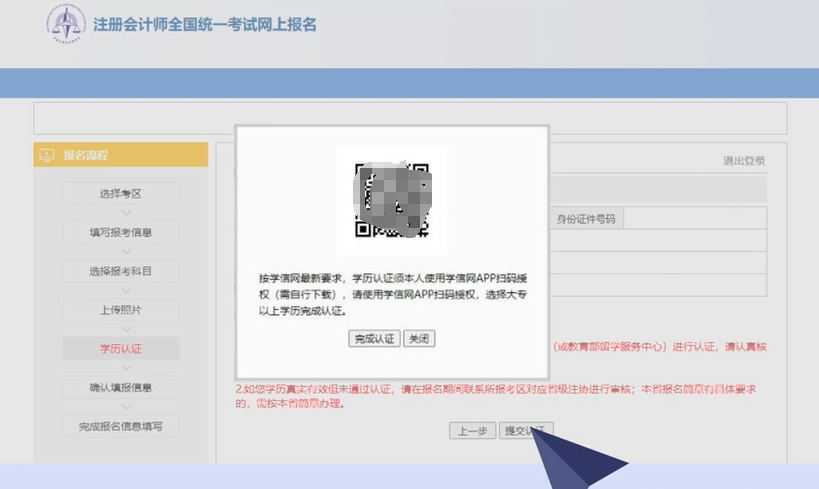Click the 退出登录 link

pos(744,161)
